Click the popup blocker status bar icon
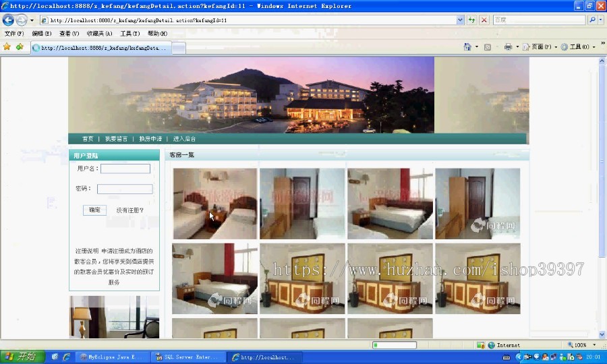607x364 pixels. (480, 345)
